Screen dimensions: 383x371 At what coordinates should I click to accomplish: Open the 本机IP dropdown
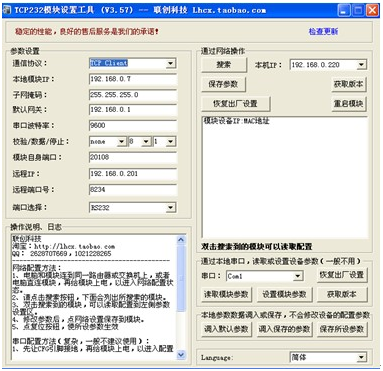pos(361,65)
